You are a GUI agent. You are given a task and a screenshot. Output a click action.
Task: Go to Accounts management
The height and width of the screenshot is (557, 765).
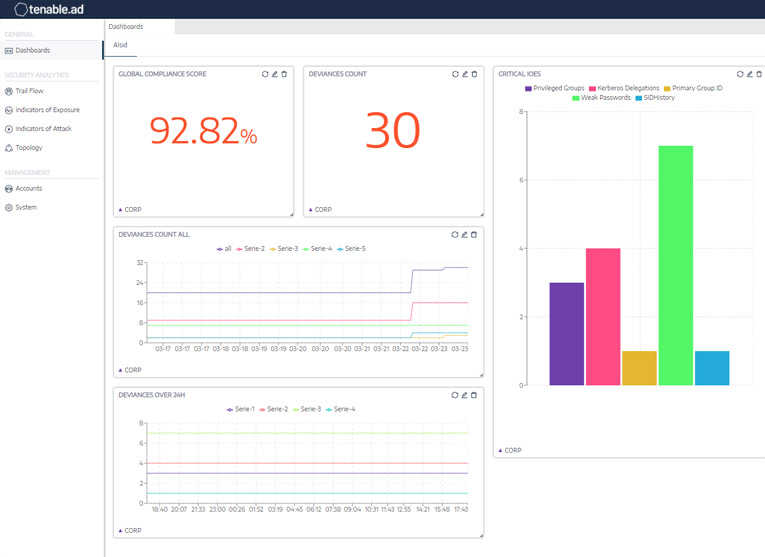point(28,188)
